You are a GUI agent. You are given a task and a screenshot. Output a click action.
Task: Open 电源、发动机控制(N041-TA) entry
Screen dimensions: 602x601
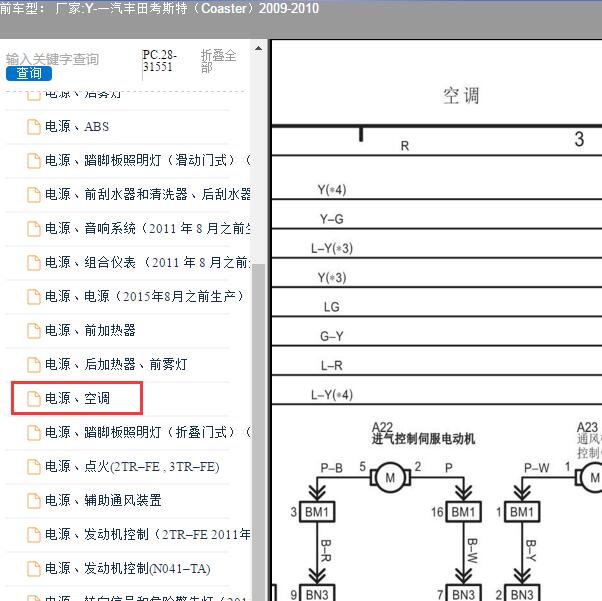pyautogui.click(x=127, y=568)
